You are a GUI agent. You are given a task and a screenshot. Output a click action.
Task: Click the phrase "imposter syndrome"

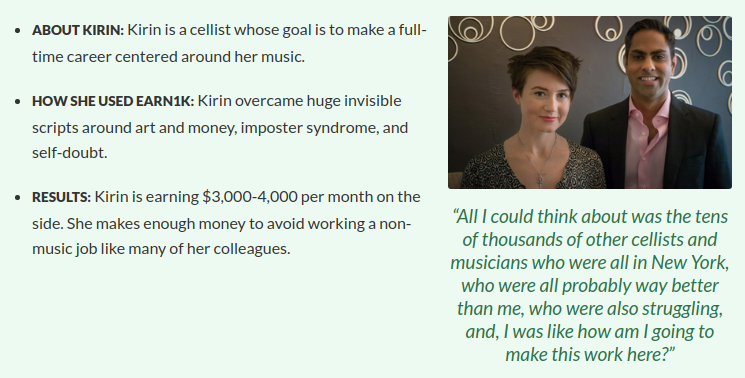pyautogui.click(x=309, y=128)
